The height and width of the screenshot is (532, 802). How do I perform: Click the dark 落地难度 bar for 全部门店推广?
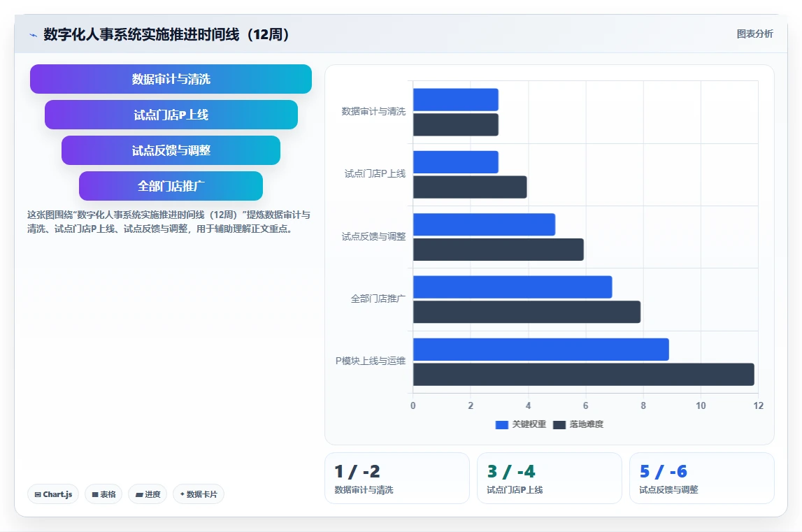click(527, 312)
